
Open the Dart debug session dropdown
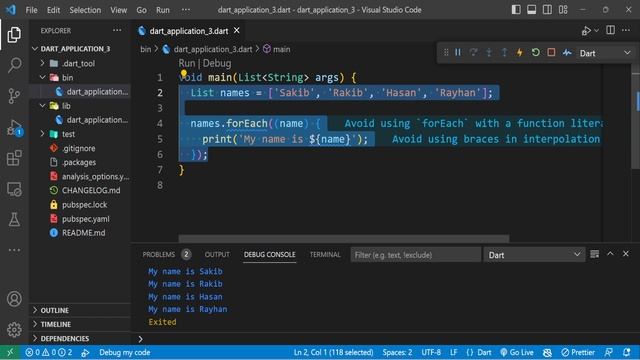coord(605,53)
